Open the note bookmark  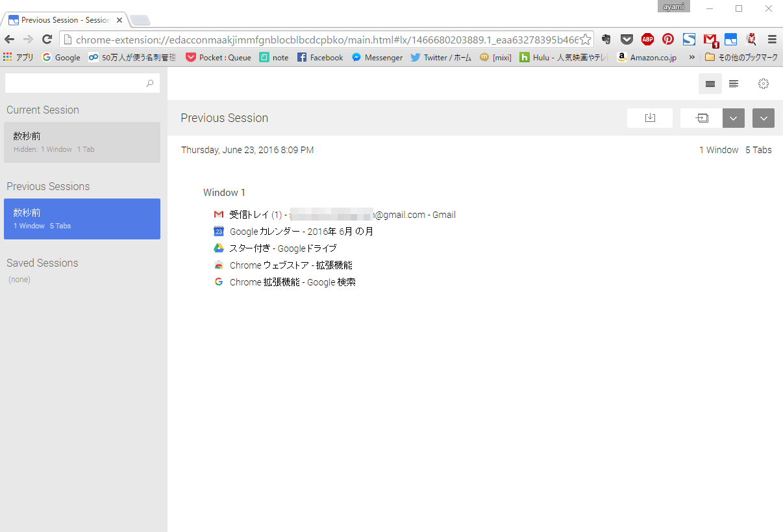pos(274,57)
